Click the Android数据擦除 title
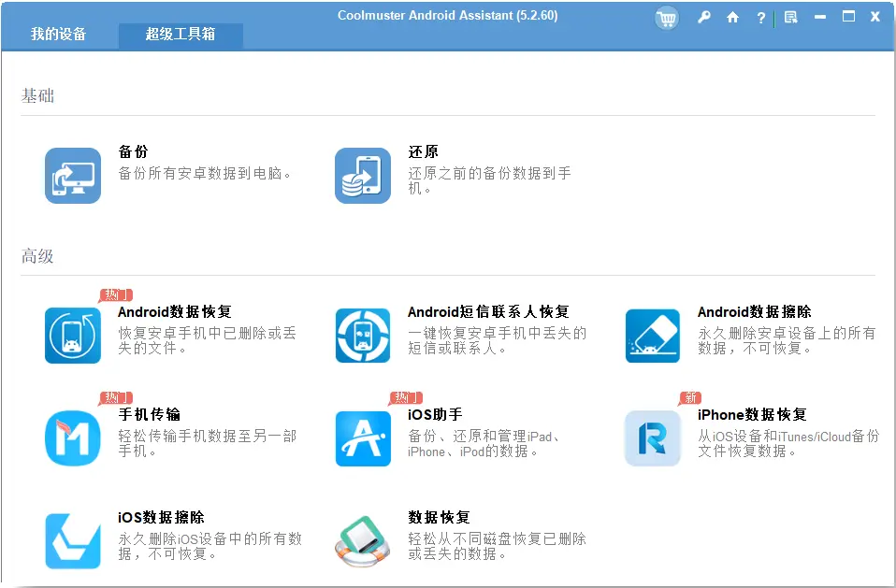896x588 pixels. [755, 311]
